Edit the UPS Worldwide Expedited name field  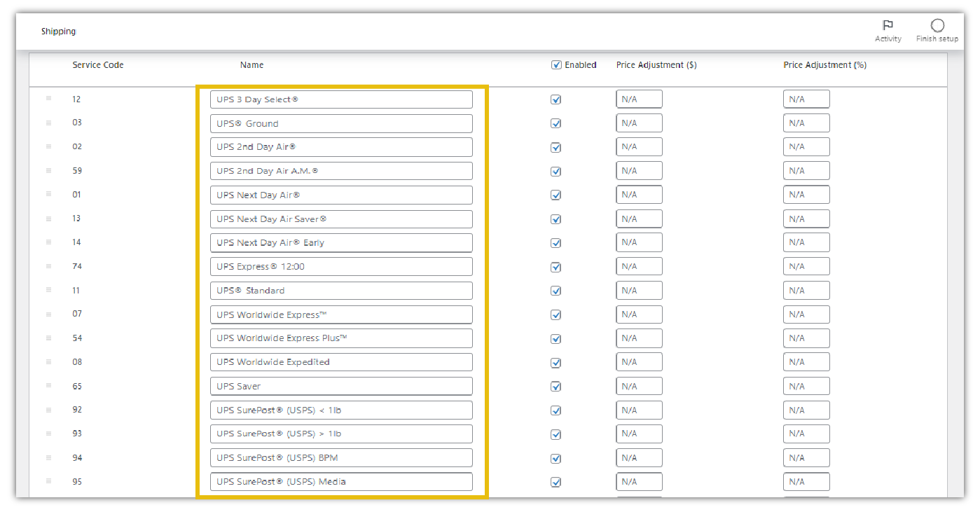pyautogui.click(x=341, y=362)
